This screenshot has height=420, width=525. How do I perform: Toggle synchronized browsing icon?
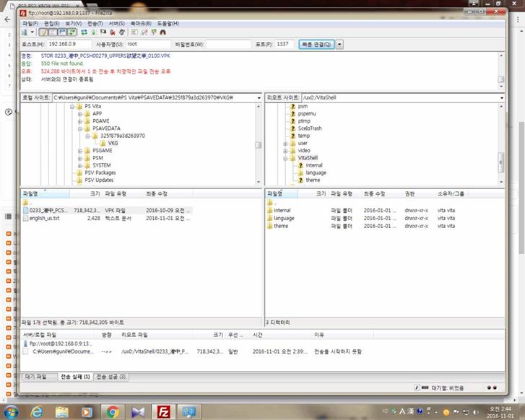click(x=154, y=32)
